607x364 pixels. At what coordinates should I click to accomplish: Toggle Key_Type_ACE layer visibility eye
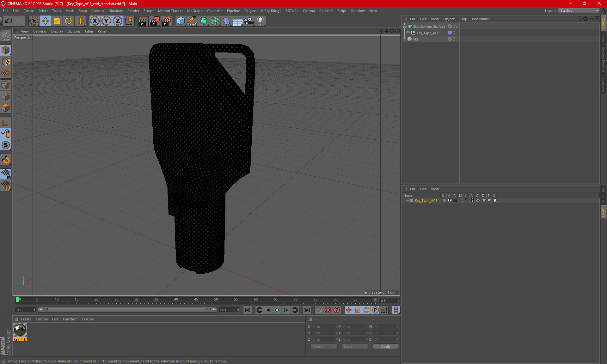450,200
